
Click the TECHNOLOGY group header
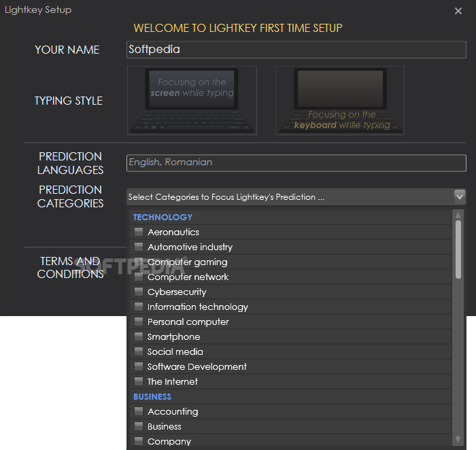click(x=163, y=218)
